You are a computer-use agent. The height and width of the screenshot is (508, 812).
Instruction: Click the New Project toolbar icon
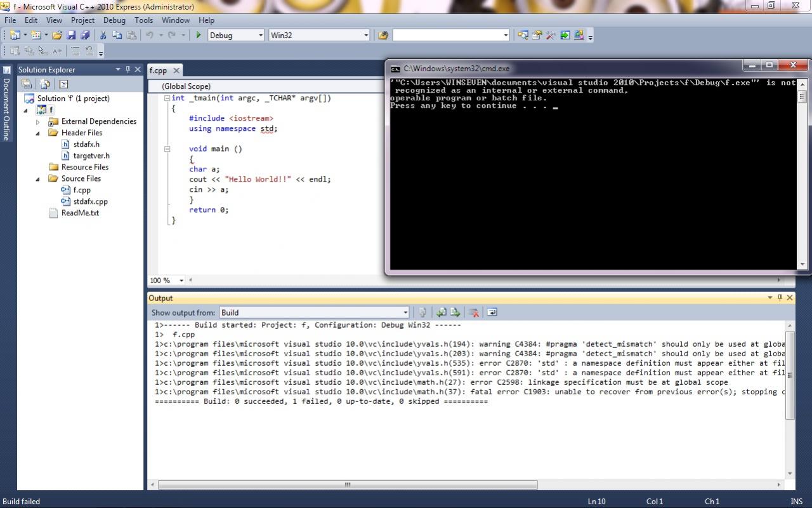click(15, 36)
